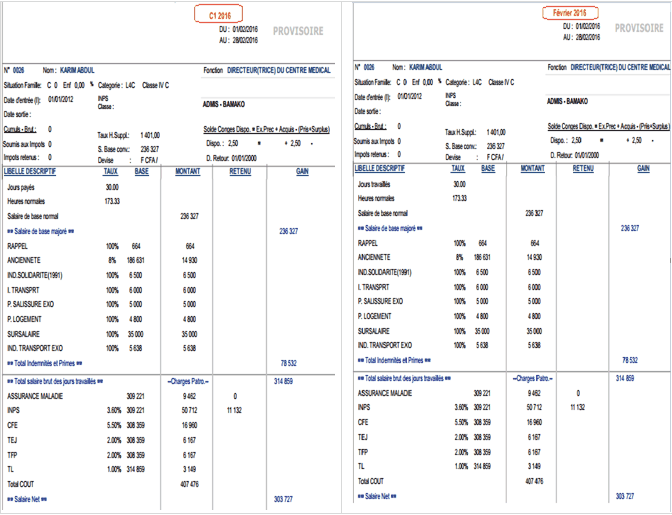Click "I. TRANSPRT" label on Février 2016 payslip
672x515 pixels.
[374, 287]
